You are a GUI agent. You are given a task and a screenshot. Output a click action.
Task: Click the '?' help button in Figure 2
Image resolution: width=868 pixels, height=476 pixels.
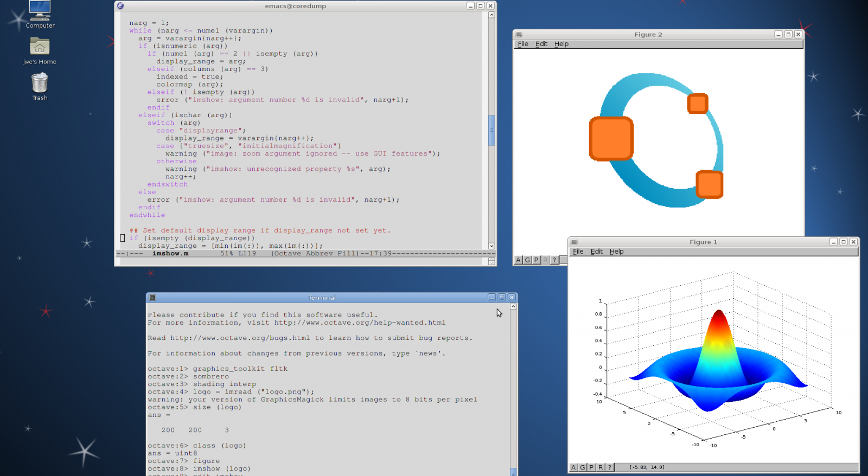pyautogui.click(x=554, y=260)
